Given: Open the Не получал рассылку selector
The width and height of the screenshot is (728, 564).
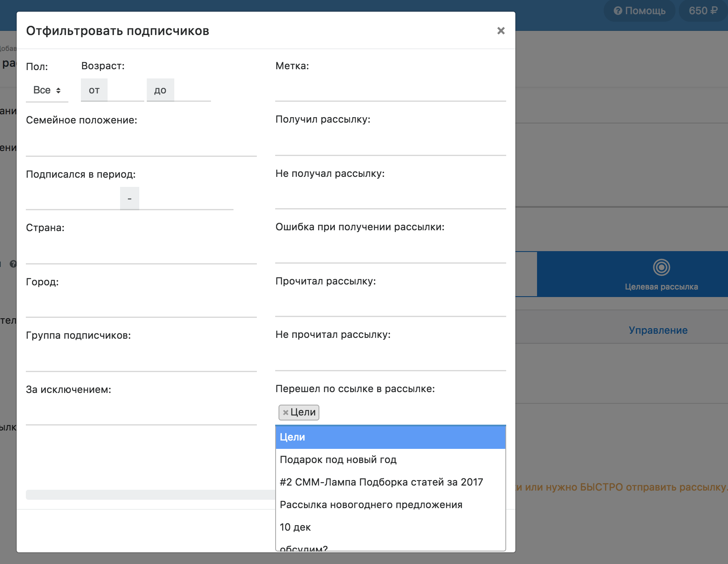Looking at the screenshot, I should point(391,197).
